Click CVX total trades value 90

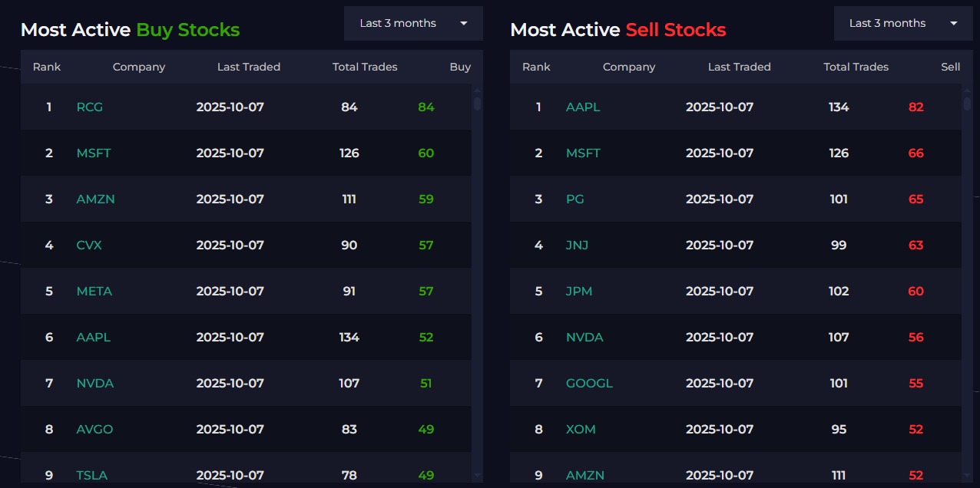tap(349, 245)
